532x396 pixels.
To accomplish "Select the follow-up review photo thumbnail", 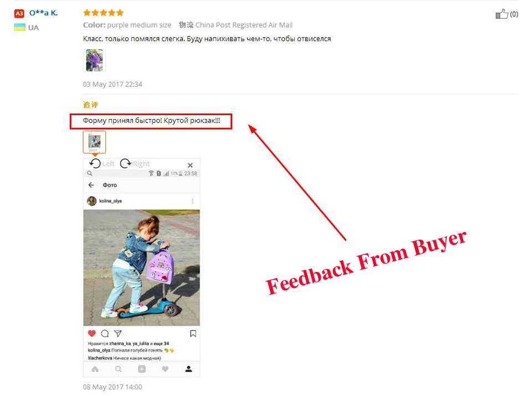I will pos(94,142).
